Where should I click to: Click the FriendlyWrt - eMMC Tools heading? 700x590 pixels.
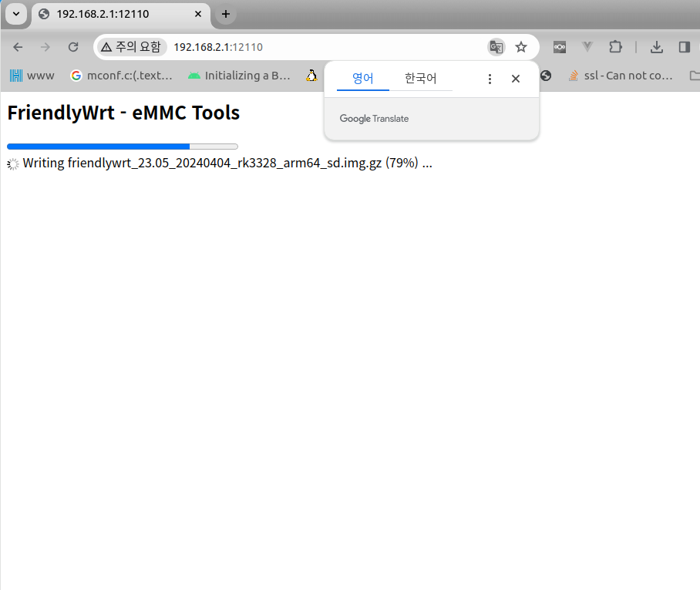coord(123,113)
